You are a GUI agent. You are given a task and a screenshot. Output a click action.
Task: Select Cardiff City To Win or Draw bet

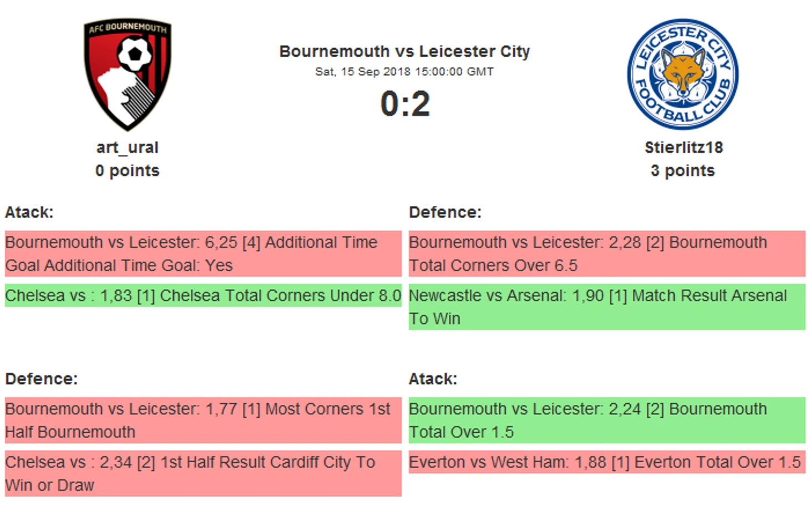tap(203, 473)
